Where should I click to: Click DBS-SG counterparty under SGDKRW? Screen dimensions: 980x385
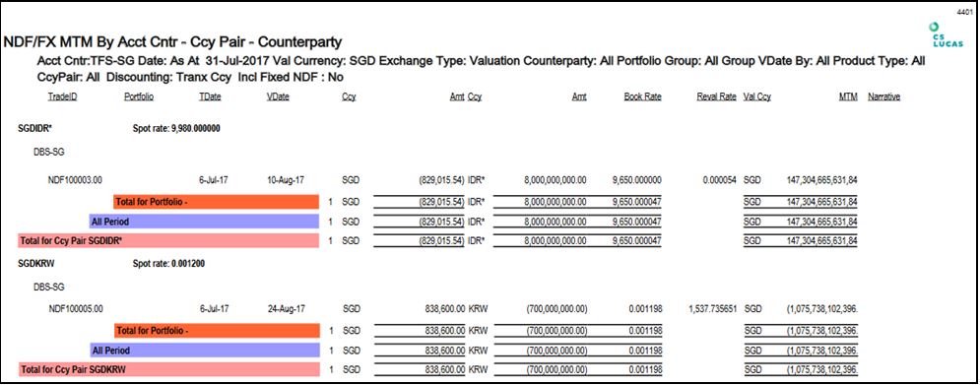click(x=48, y=287)
